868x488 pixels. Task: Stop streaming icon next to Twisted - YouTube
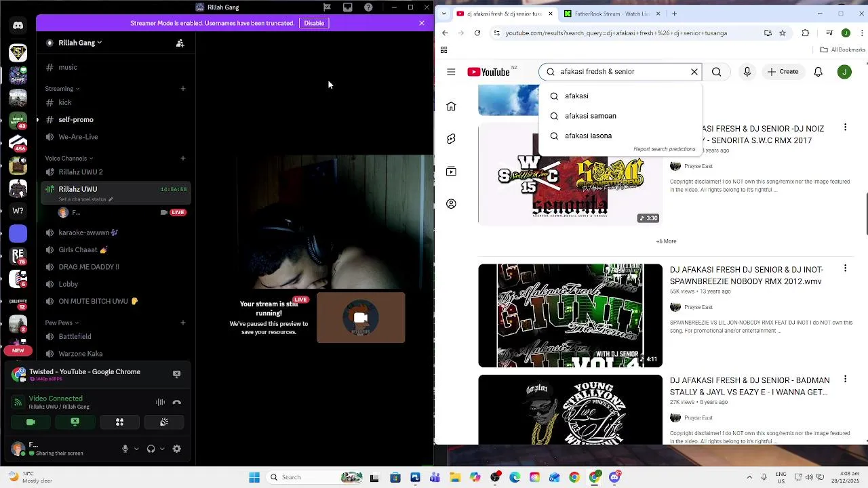point(176,374)
